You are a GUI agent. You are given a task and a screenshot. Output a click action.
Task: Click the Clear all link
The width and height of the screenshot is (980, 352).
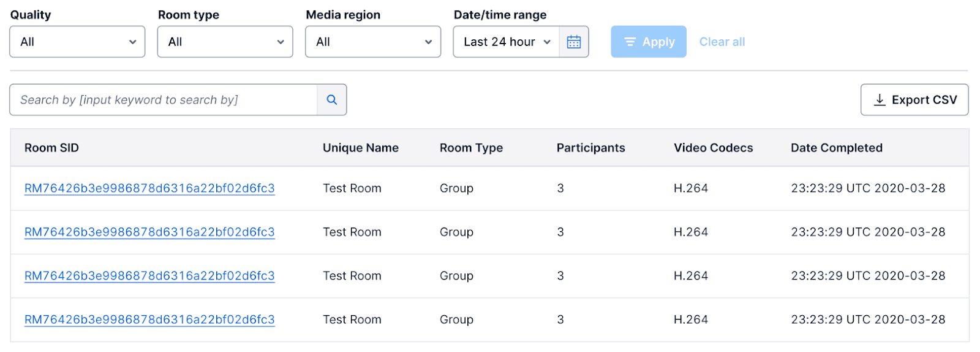point(722,42)
